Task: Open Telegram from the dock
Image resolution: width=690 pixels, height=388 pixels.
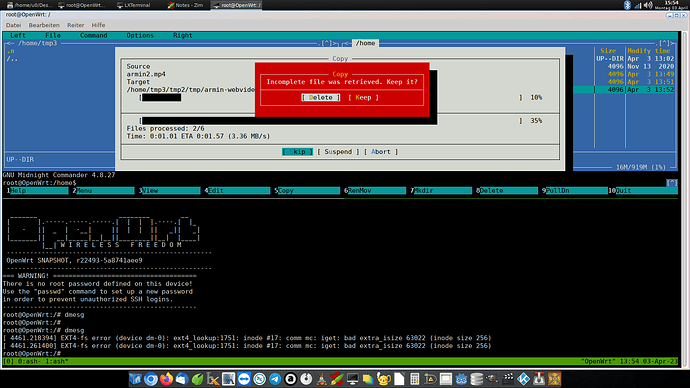Action: tap(275, 379)
